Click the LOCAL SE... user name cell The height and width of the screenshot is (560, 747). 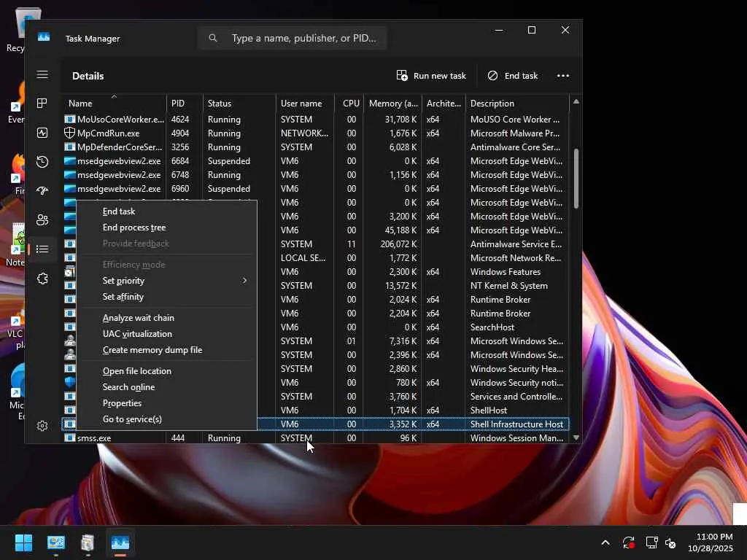[x=303, y=258]
